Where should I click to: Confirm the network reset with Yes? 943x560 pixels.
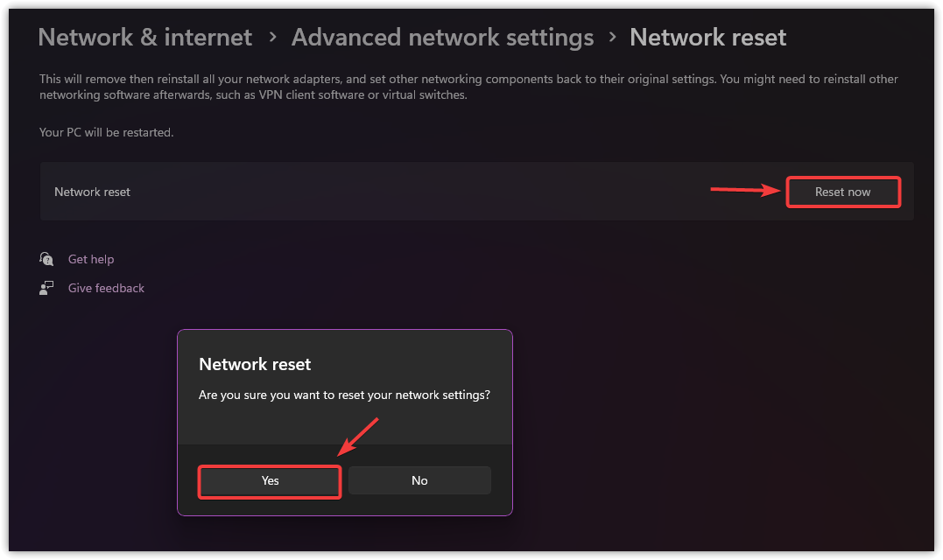[x=270, y=480]
